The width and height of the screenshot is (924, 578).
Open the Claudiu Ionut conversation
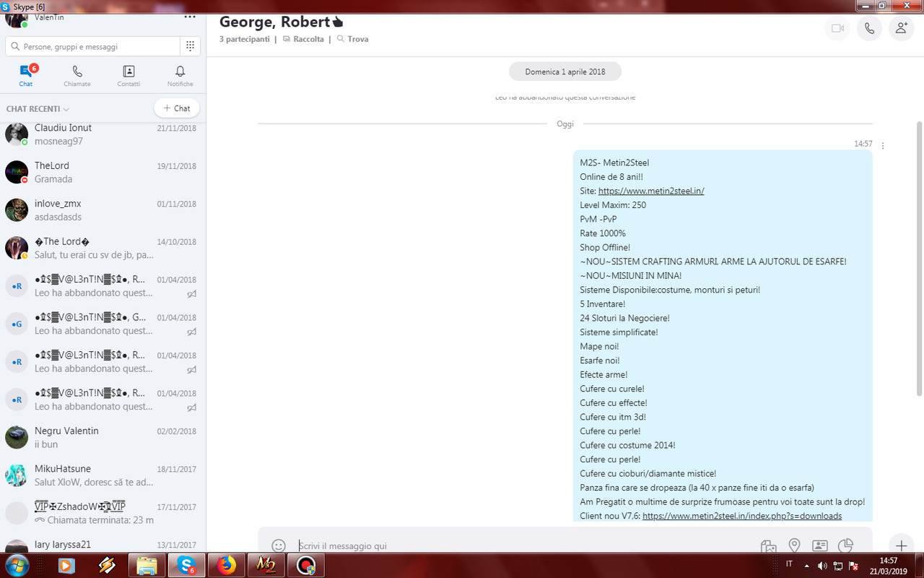pyautogui.click(x=103, y=134)
